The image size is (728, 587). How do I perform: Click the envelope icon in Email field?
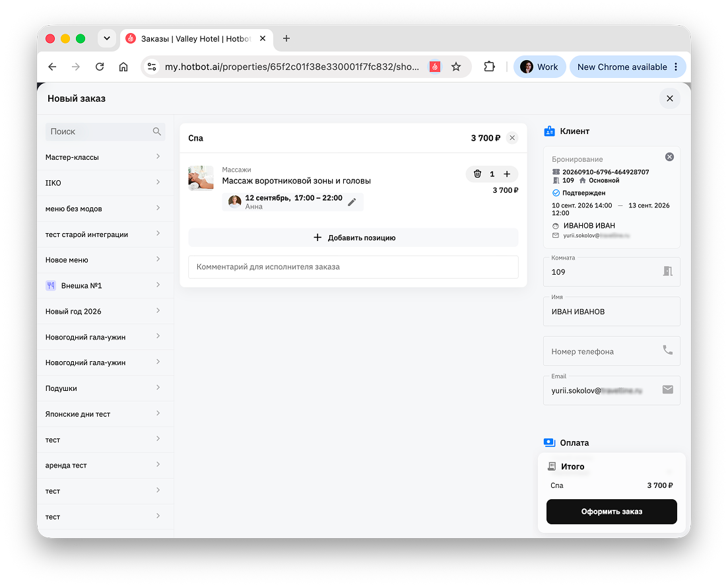668,390
